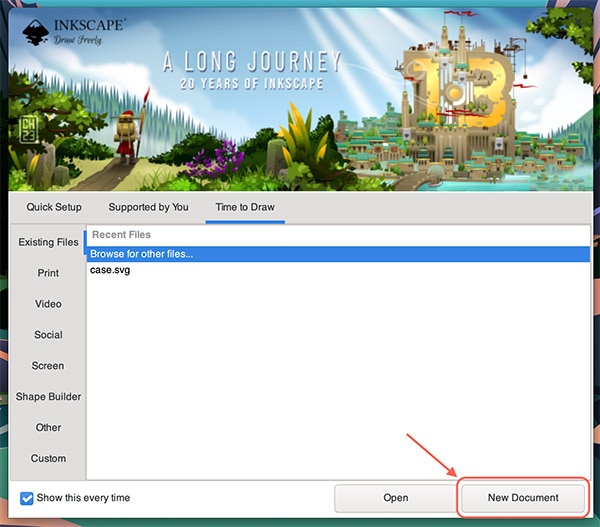The height and width of the screenshot is (527, 600).
Task: Choose the Print template category
Action: pos(48,273)
